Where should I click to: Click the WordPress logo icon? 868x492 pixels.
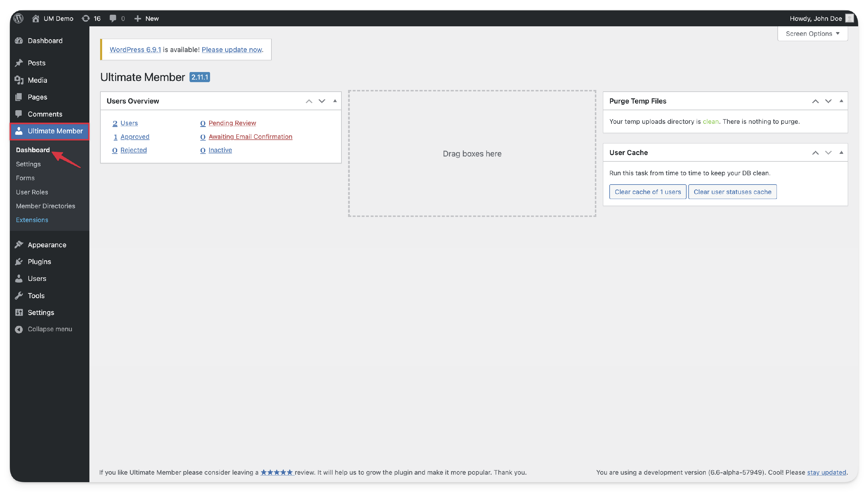[19, 18]
